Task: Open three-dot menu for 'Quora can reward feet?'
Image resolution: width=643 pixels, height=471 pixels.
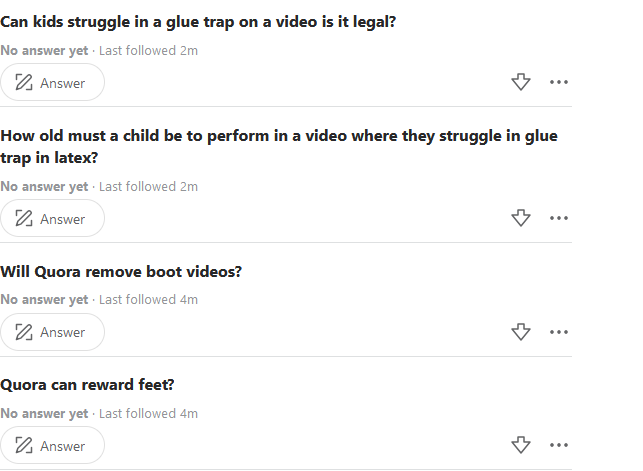Action: click(x=559, y=445)
